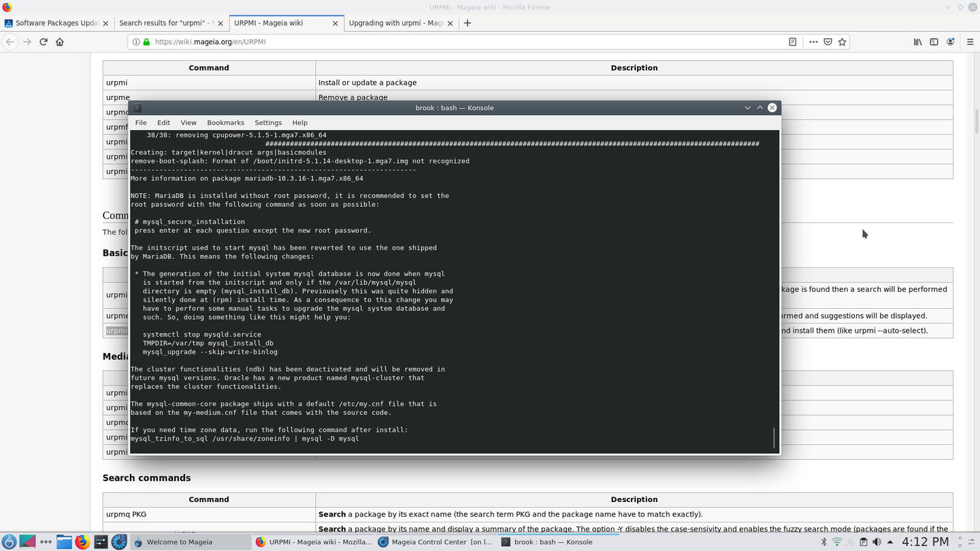The image size is (980, 551).
Task: Launch Mageia Control Center from panel
Action: click(119, 541)
